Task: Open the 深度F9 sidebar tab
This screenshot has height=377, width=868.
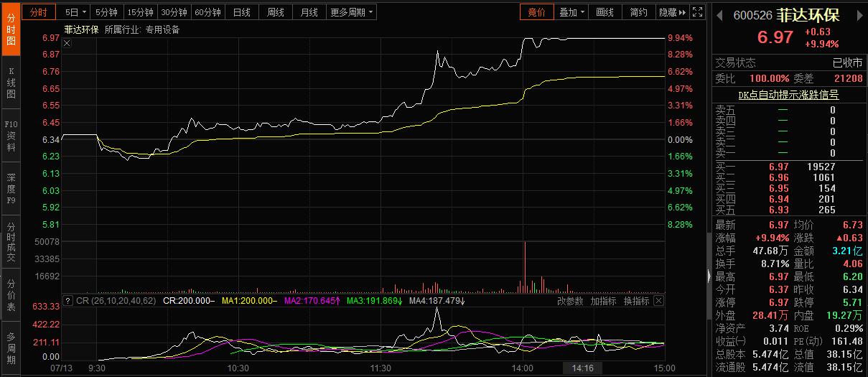Action: 11,189
